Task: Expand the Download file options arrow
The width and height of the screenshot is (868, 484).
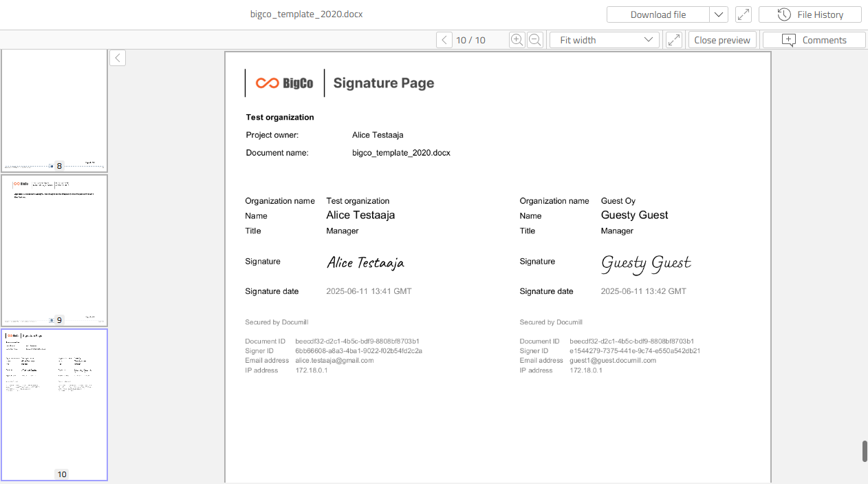Action: coord(718,14)
